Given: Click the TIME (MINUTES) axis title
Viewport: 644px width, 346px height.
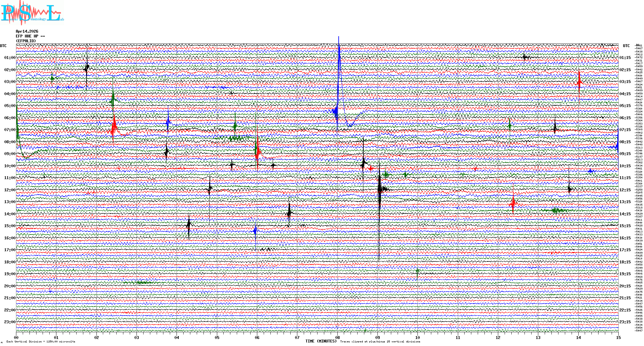Looking at the screenshot, I should [x=321, y=341].
